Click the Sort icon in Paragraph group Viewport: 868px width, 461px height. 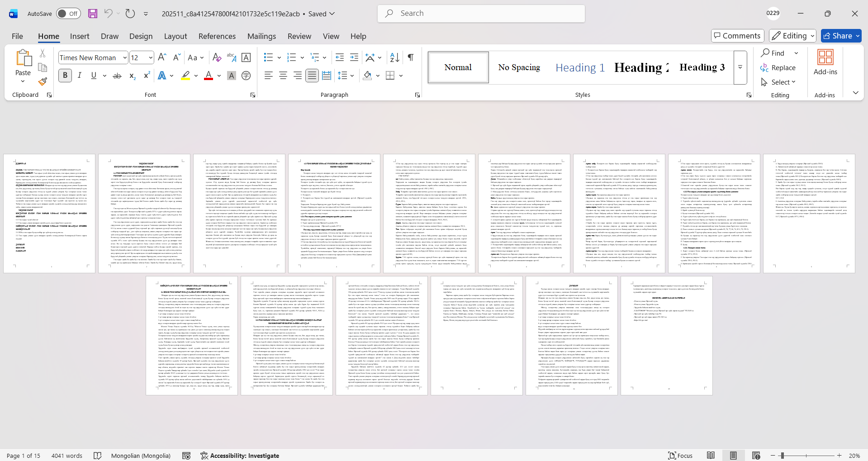[394, 57]
